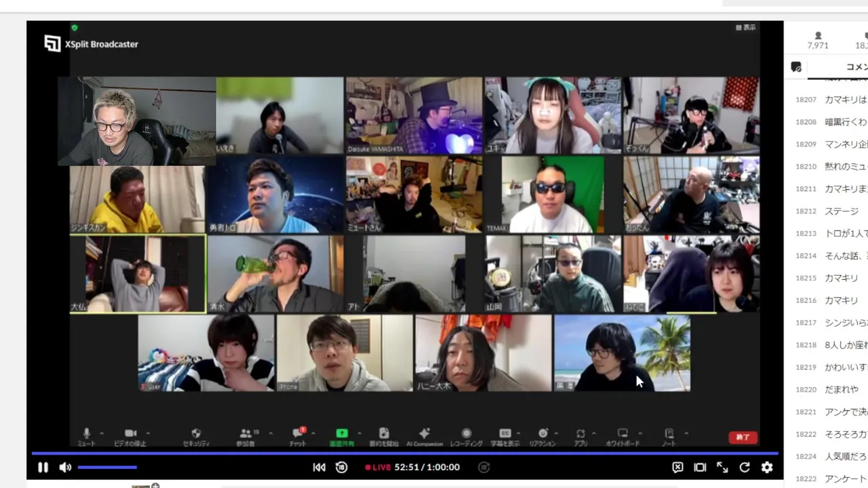Hide comments overlay with crossed-box icon
Viewport: 868px width, 488px height.
677,467
